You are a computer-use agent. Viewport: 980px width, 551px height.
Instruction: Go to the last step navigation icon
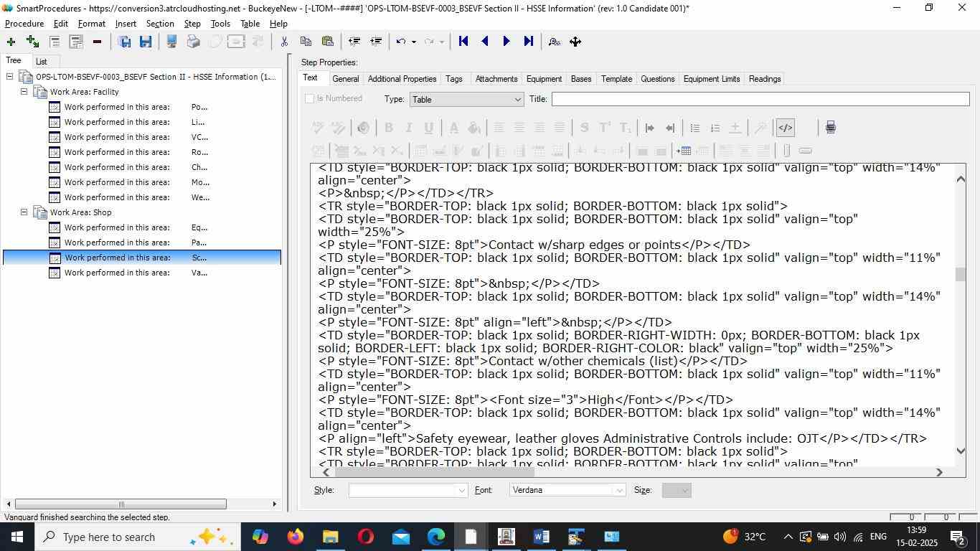[x=529, y=42]
